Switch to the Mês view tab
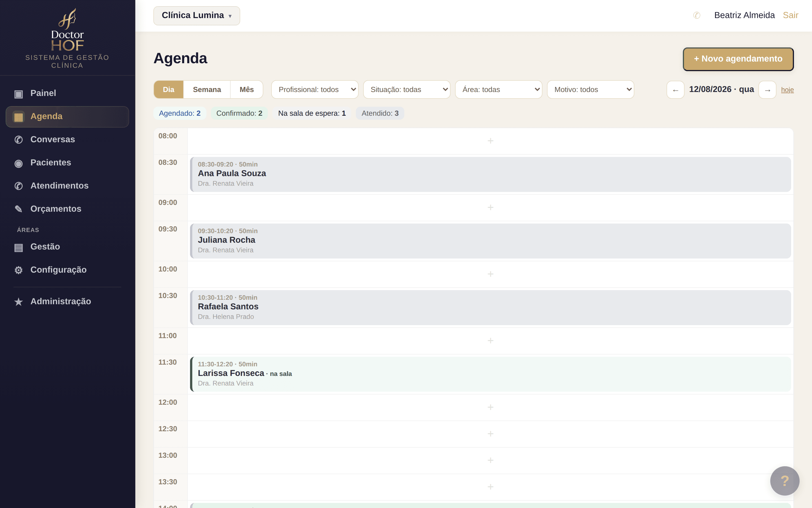This screenshot has width=812, height=508. coord(247,90)
